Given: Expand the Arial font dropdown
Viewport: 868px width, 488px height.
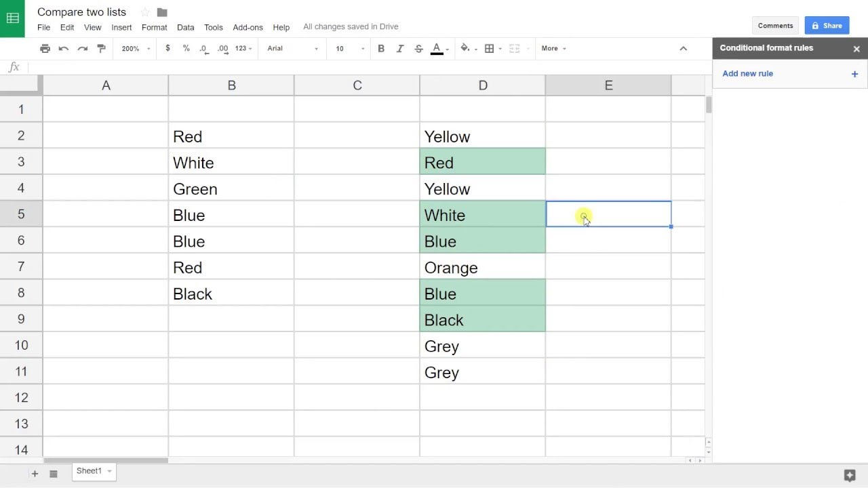Looking at the screenshot, I should [292, 48].
